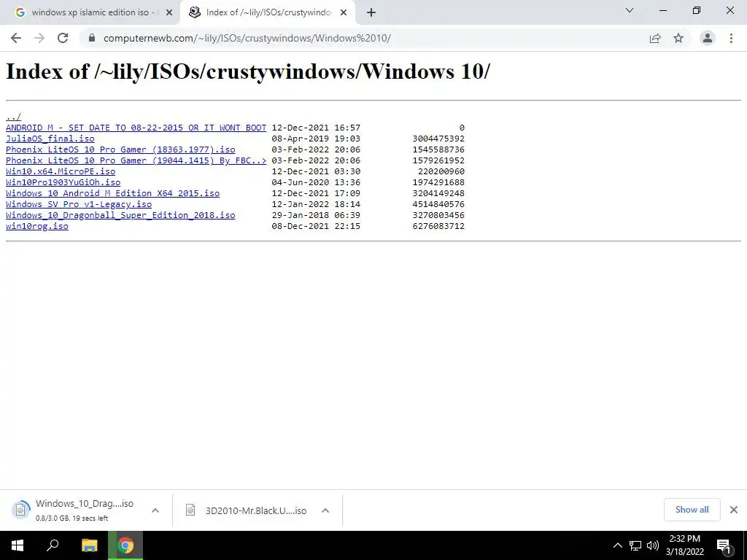Viewport: 747px width, 560px height.
Task: Go back to the previous page
Action: tap(16, 38)
